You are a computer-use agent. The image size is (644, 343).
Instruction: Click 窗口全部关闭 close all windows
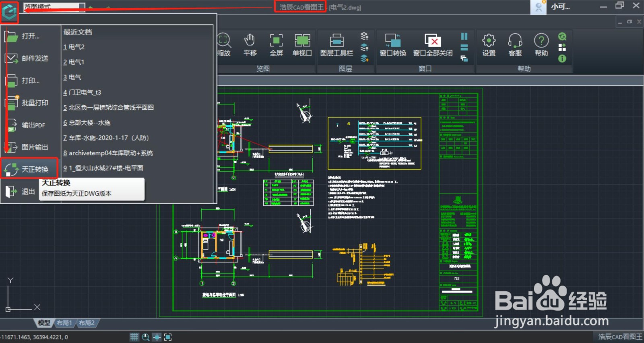433,45
